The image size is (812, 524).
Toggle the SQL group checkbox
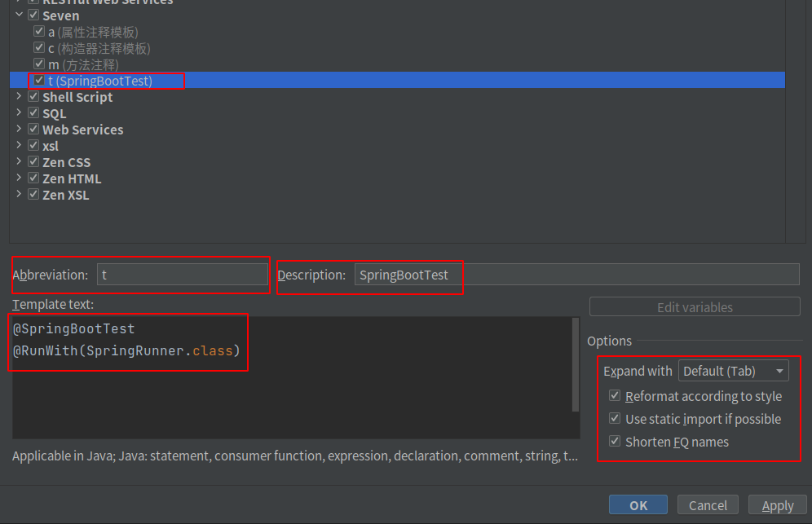[x=33, y=112]
